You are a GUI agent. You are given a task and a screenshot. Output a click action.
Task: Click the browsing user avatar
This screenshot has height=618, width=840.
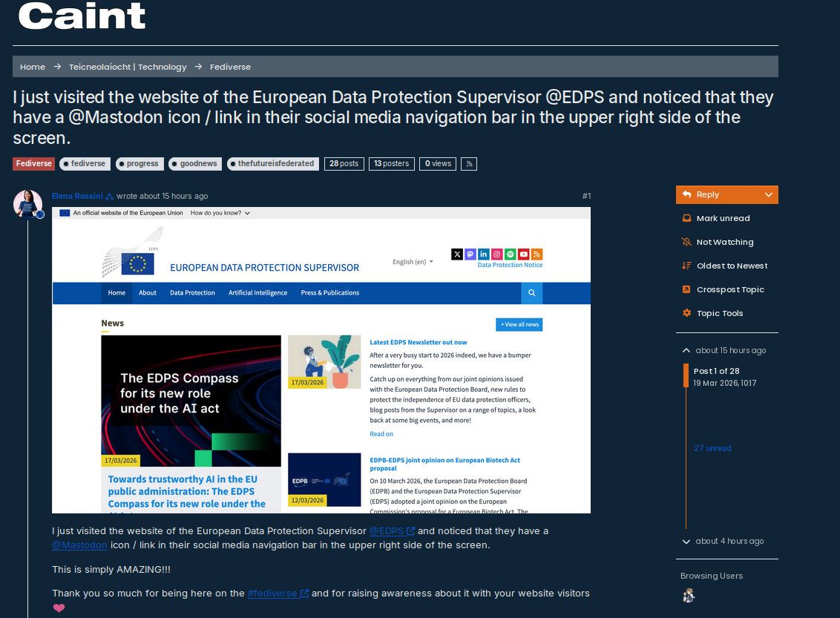pos(689,595)
